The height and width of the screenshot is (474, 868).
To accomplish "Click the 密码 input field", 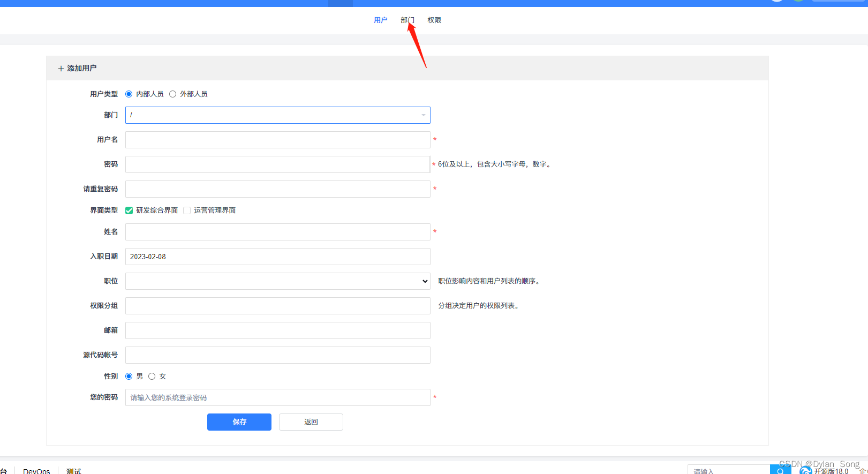I will click(x=277, y=164).
